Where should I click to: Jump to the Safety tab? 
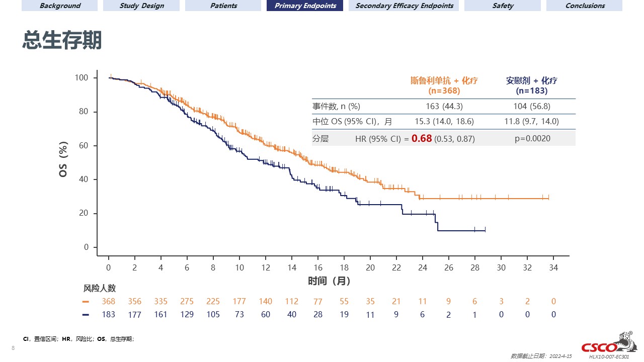pyautogui.click(x=503, y=6)
